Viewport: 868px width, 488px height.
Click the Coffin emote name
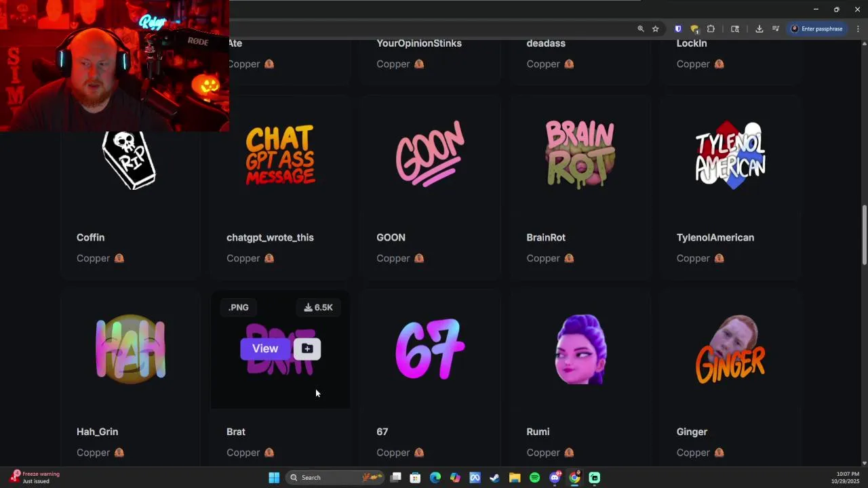[x=90, y=237]
